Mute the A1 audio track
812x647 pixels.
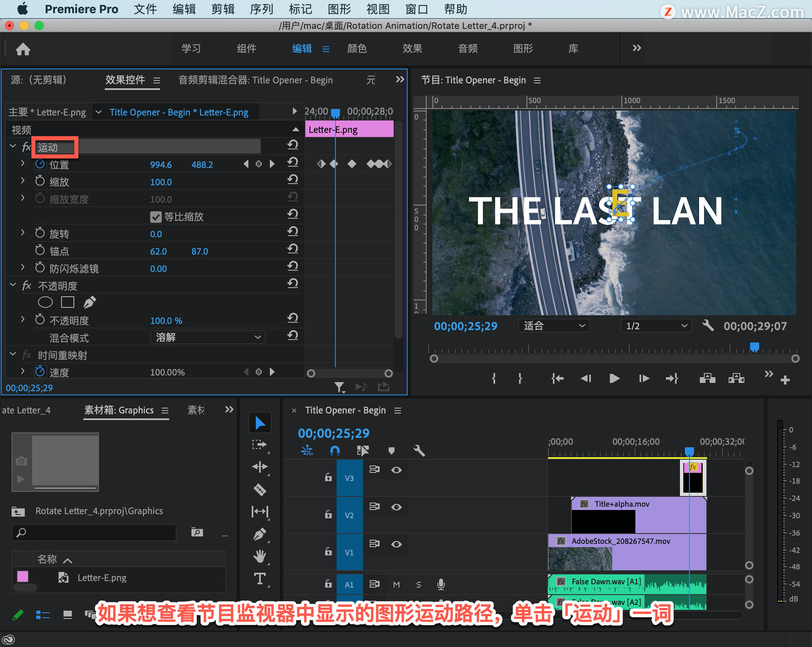pyautogui.click(x=396, y=584)
